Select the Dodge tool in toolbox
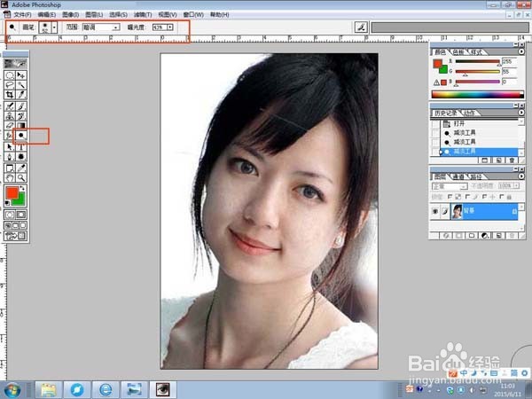 [x=21, y=136]
